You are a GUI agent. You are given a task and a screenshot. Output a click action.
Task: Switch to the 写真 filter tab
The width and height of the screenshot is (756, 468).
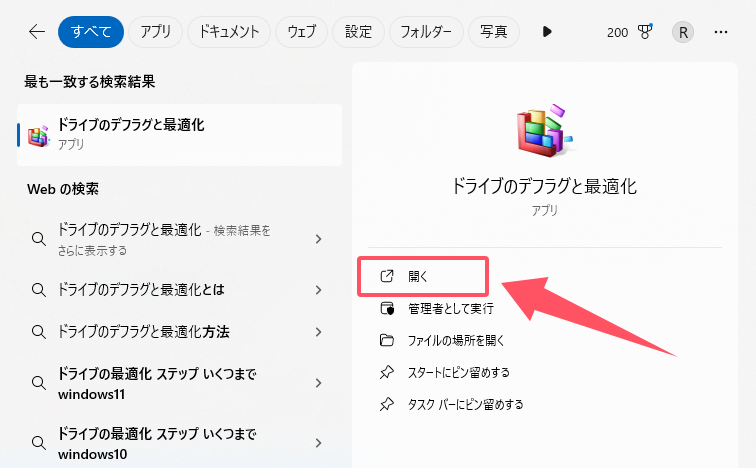point(494,32)
